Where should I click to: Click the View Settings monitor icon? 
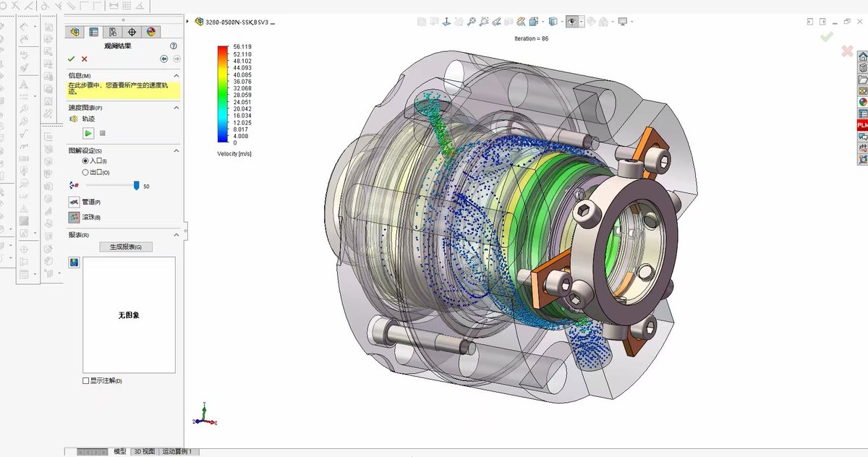(622, 22)
